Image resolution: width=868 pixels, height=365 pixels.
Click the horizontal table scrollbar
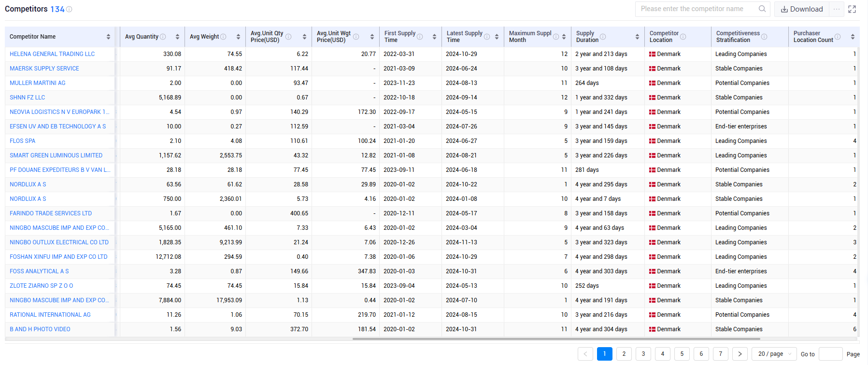[x=556, y=339]
